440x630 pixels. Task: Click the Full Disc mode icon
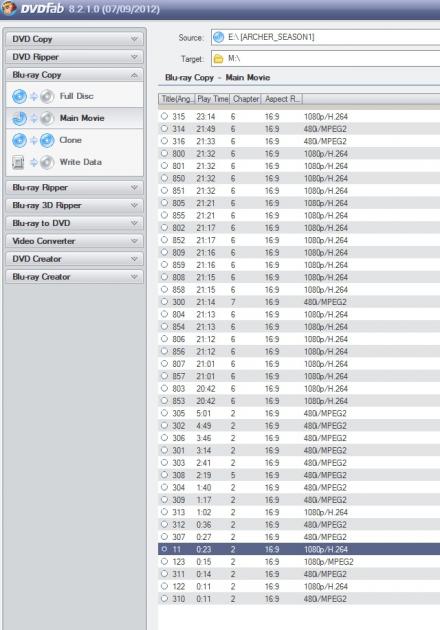(x=33, y=96)
